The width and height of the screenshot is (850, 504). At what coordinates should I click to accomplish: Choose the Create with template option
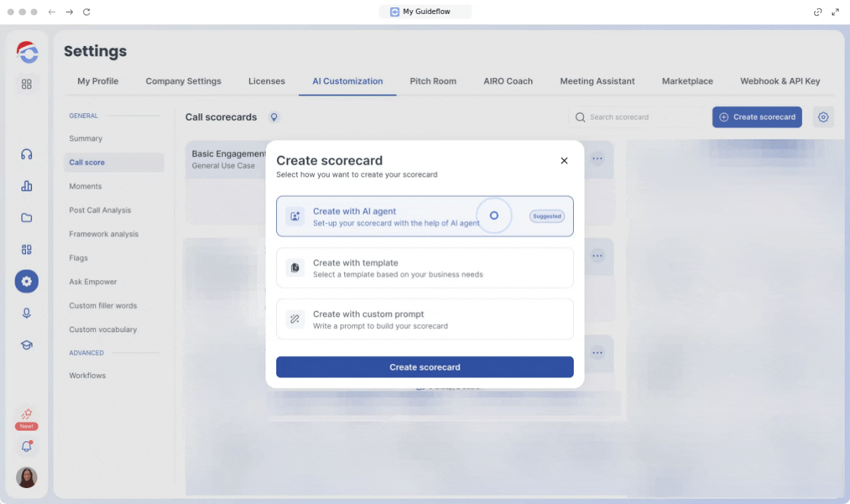[424, 268]
